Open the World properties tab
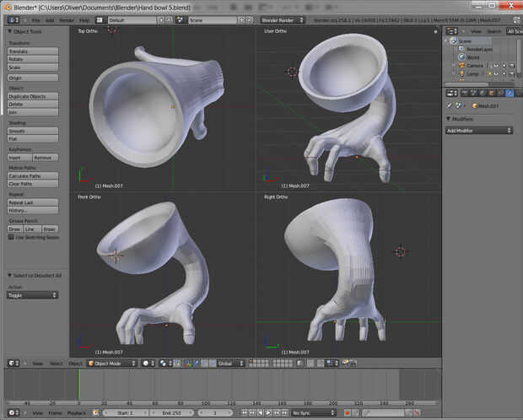523x420 pixels. 483,93
